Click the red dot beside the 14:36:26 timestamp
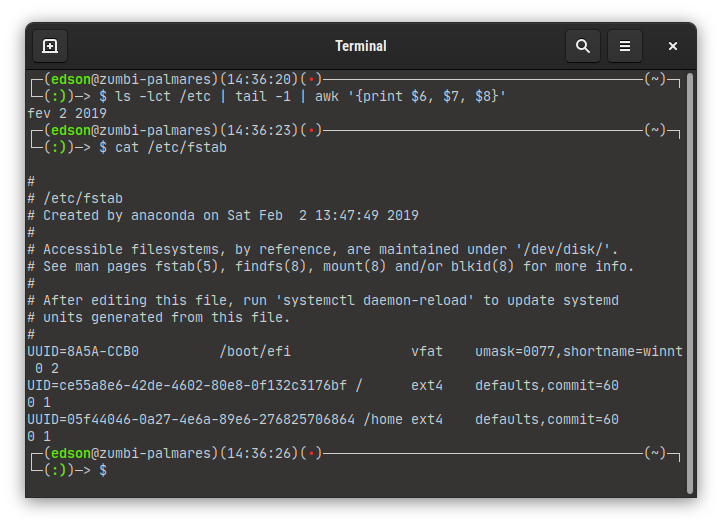 pos(314,453)
